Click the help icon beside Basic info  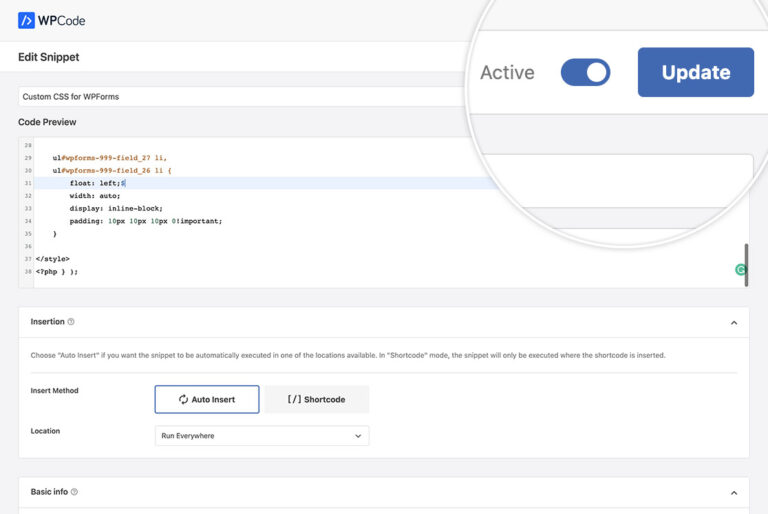pyautogui.click(x=74, y=492)
